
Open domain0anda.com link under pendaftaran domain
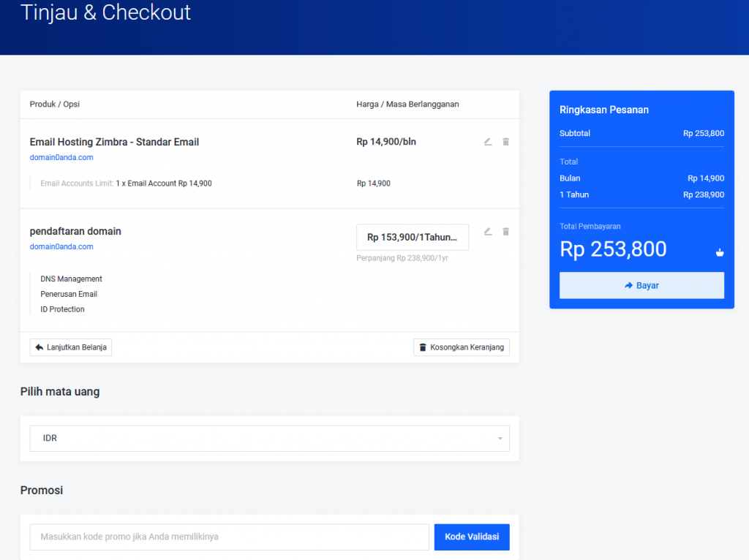click(61, 247)
